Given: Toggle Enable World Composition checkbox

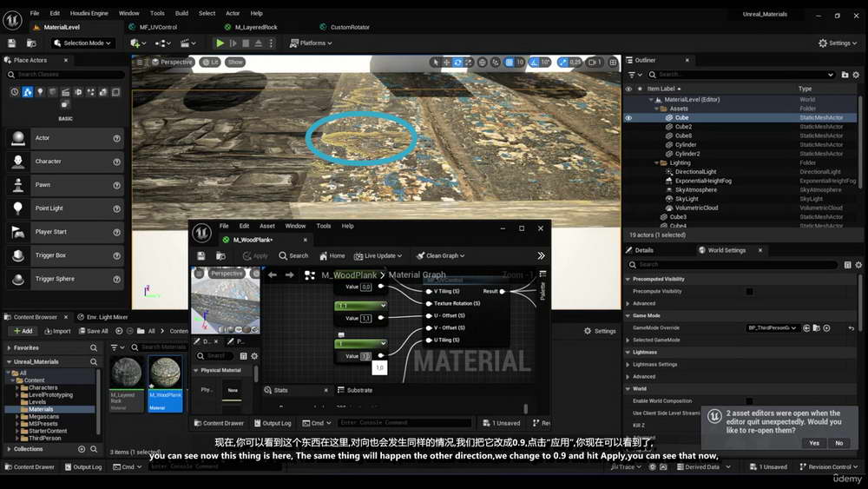Looking at the screenshot, I should 749,401.
